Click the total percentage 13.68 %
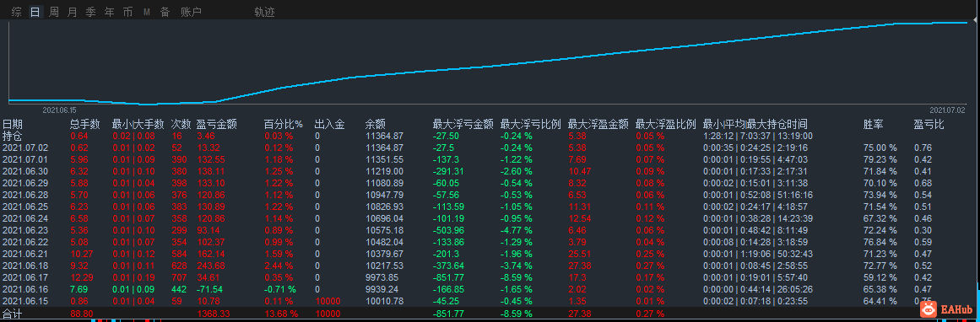The image size is (980, 322). [281, 314]
